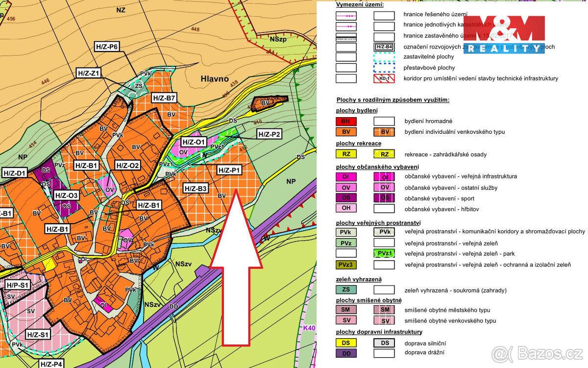
Task: Click the OS sport facilities legend symbol
Action: (346, 198)
